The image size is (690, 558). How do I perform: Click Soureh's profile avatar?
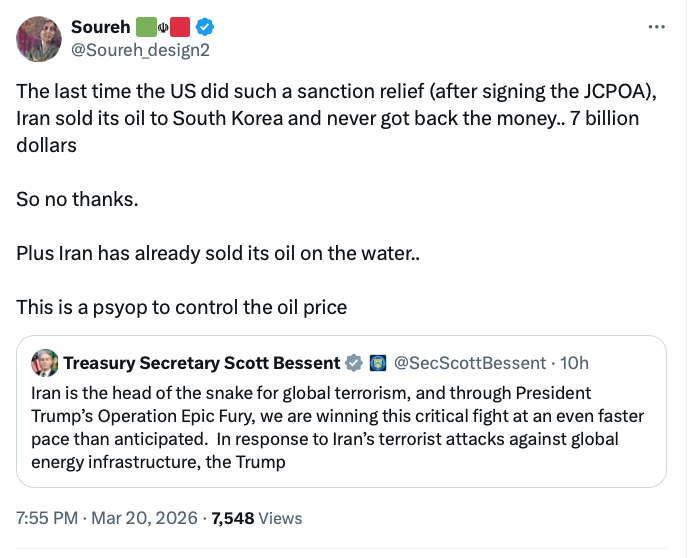point(39,39)
